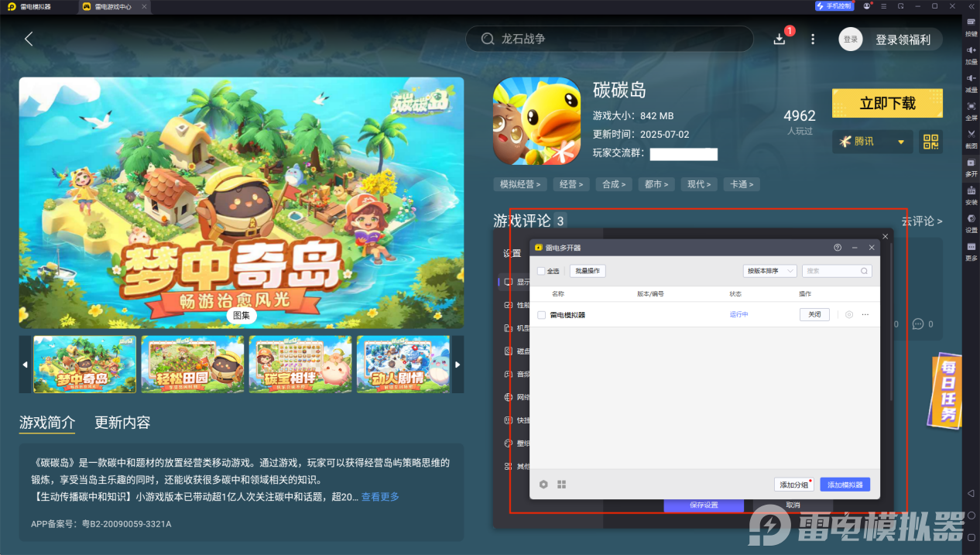
Task: Click the help question mark in 雷电多开器
Action: (838, 248)
